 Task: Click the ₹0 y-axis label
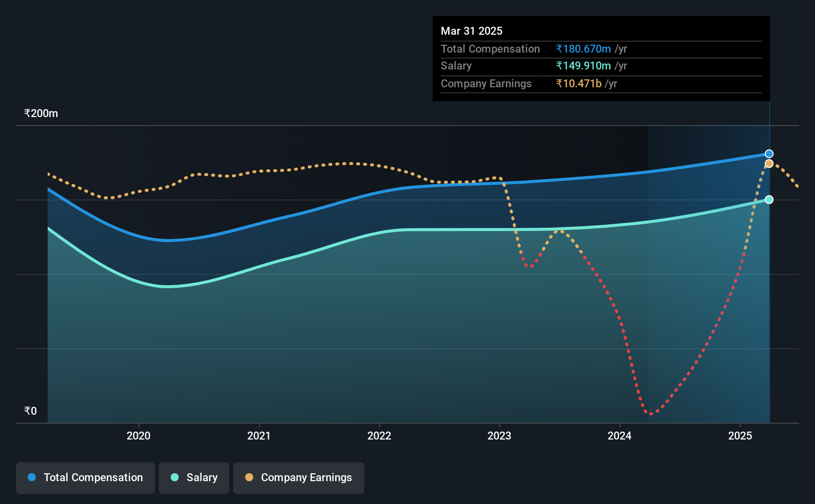(x=30, y=411)
